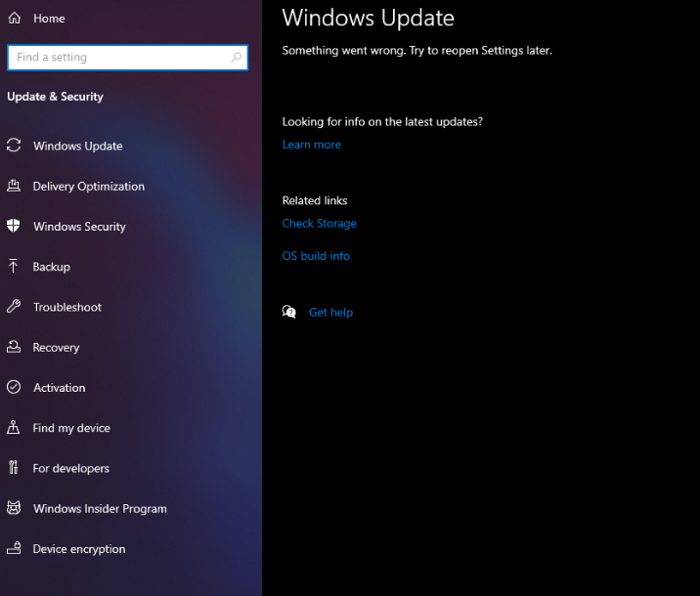Click the For developers tools icon
Screen dimensions: 700x596
click(14, 467)
